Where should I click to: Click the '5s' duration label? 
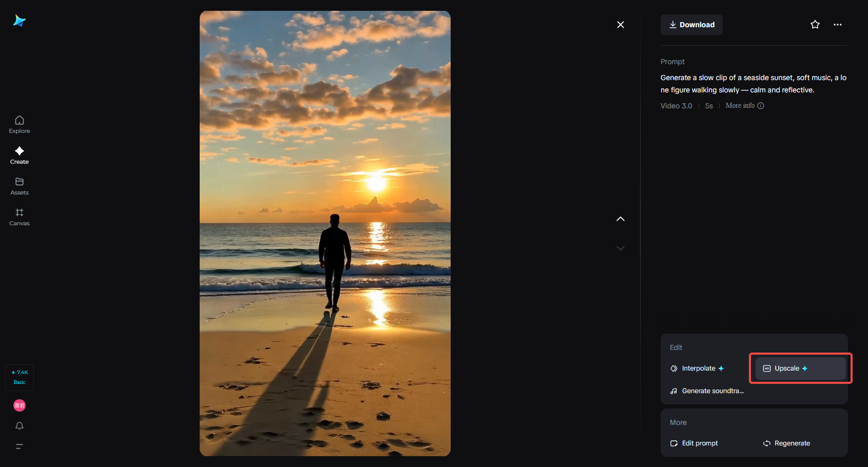[709, 106]
